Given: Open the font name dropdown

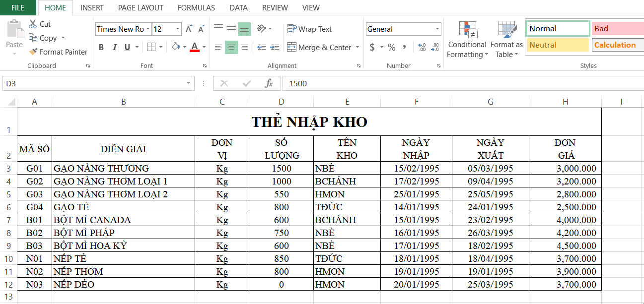Looking at the screenshot, I should [148, 29].
